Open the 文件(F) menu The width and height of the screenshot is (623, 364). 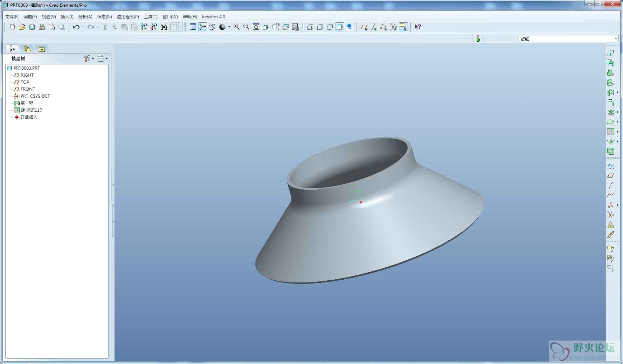coord(12,17)
